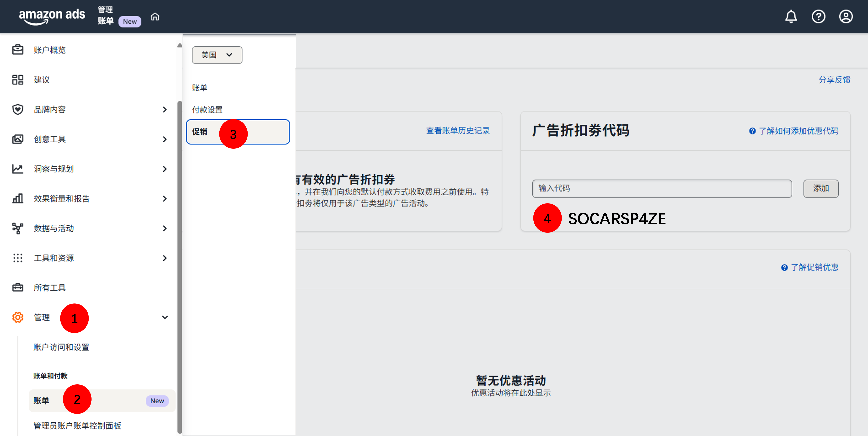Screen dimensions: 868x436
Task: Click the orange 管理 gear icon
Action: [18, 317]
